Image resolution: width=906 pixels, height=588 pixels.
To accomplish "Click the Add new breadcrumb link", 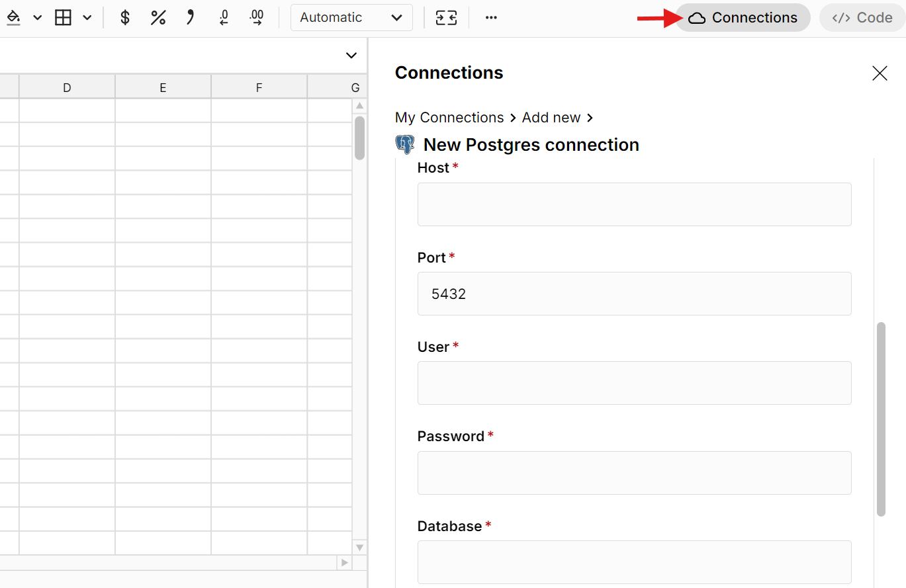I will (x=551, y=117).
